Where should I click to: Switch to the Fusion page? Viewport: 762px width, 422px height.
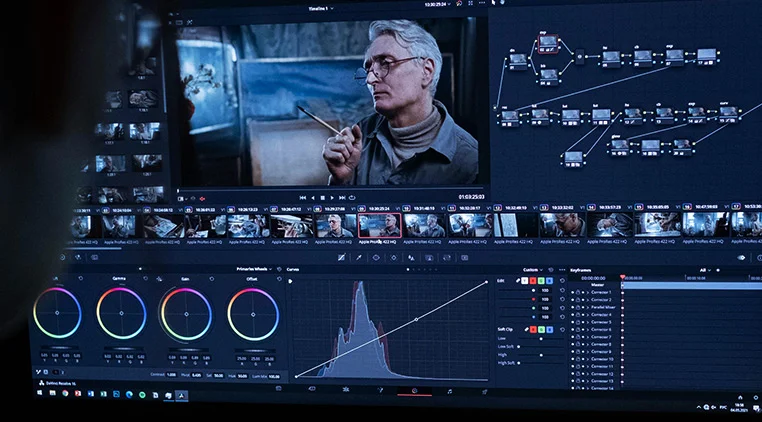click(380, 389)
